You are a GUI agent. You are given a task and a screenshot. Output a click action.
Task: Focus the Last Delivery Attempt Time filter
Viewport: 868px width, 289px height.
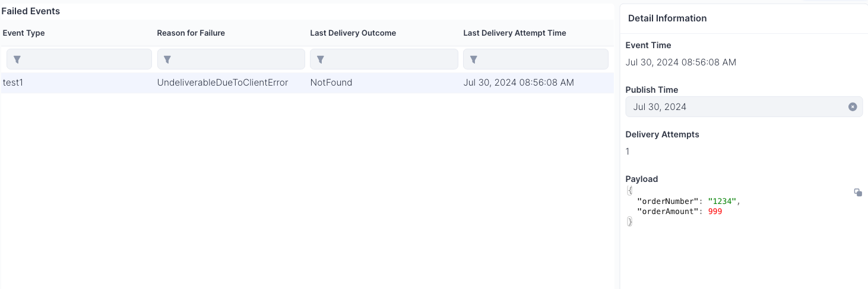pos(543,59)
